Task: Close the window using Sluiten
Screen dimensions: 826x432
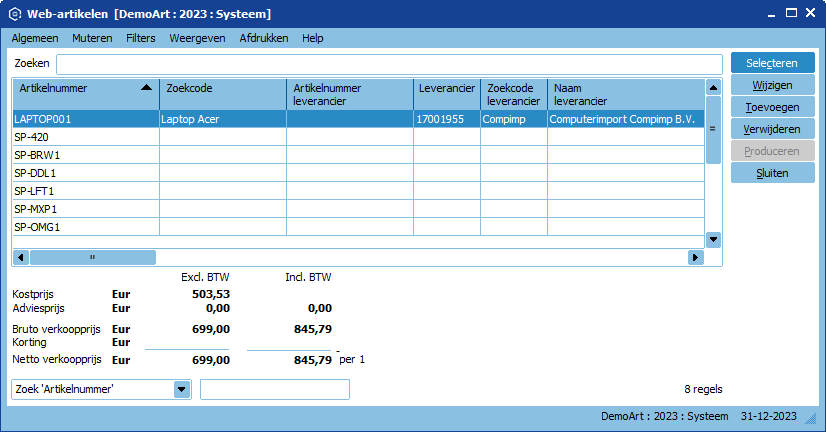Action: point(772,173)
